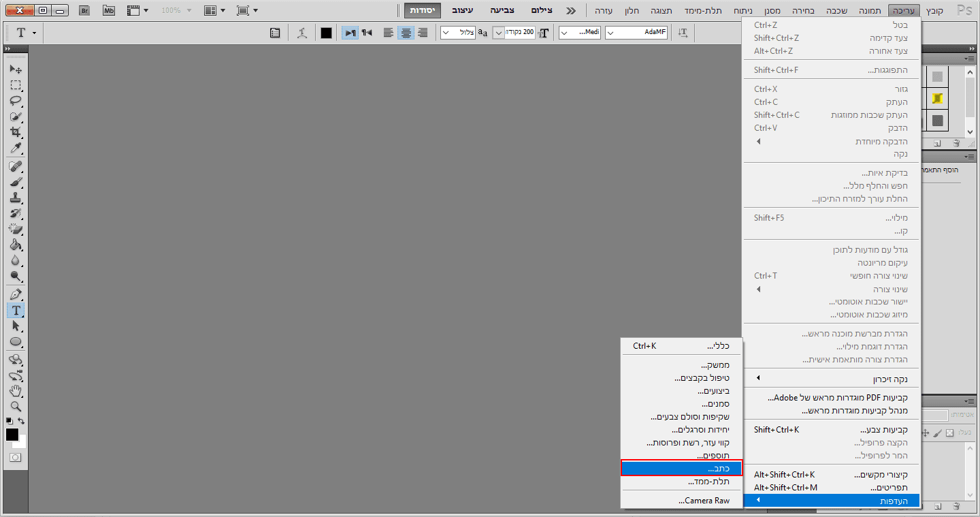Right-align the text
This screenshot has width=980, height=517.
pyautogui.click(x=423, y=33)
